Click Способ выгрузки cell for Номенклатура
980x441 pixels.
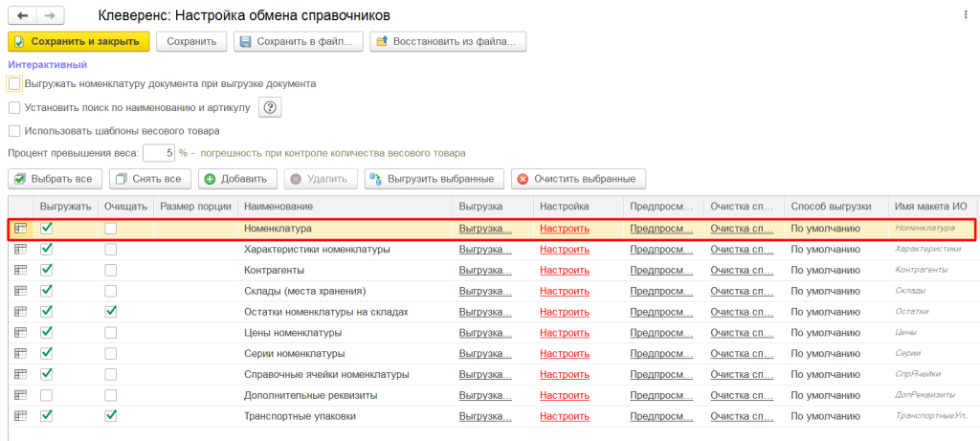point(831,229)
